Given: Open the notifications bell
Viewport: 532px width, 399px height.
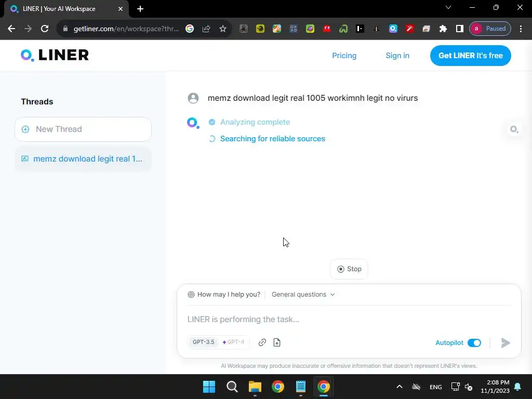Looking at the screenshot, I should [x=518, y=387].
